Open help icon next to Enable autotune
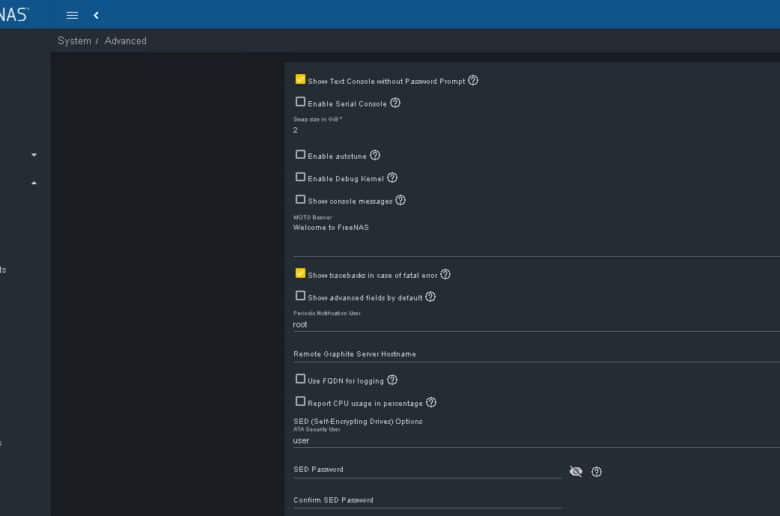The image size is (780, 516). point(375,155)
